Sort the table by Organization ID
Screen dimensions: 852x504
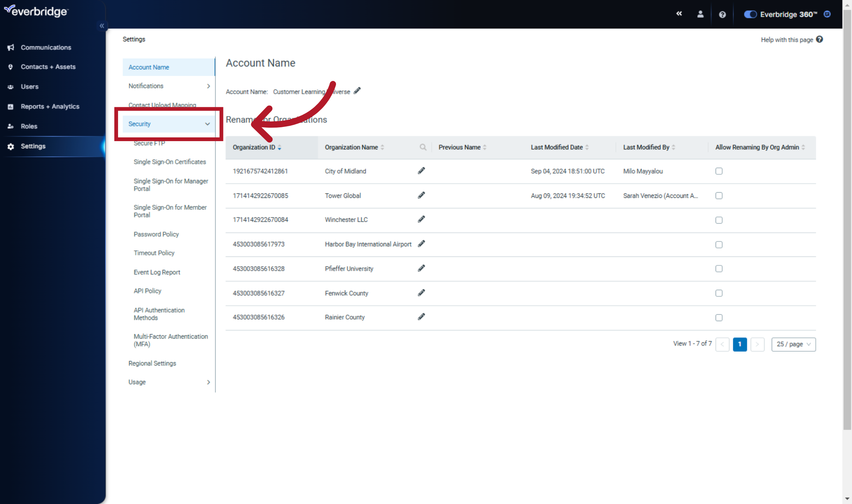[x=280, y=147]
